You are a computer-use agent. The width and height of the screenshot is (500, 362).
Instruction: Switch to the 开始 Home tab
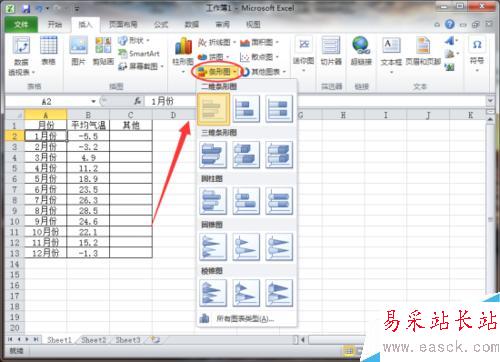click(x=55, y=24)
